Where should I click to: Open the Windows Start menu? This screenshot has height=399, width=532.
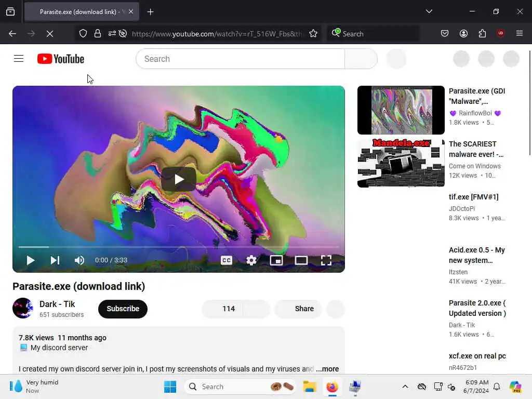170,387
